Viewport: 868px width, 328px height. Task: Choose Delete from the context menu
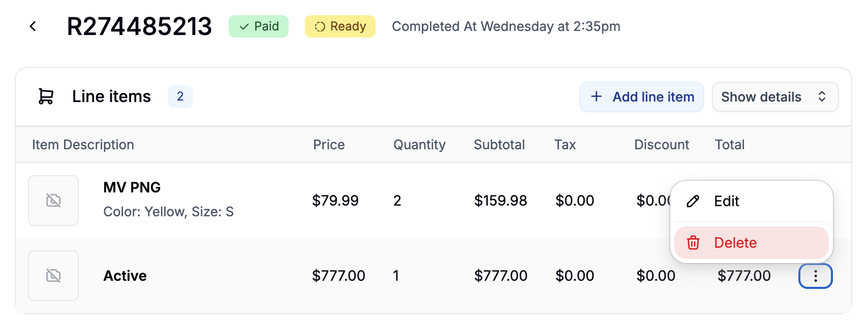click(735, 243)
